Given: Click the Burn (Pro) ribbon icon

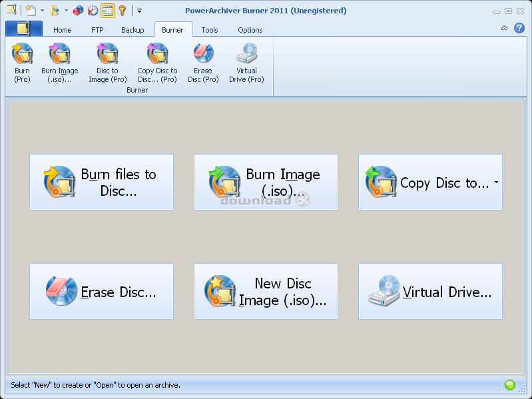Looking at the screenshot, I should [x=22, y=63].
